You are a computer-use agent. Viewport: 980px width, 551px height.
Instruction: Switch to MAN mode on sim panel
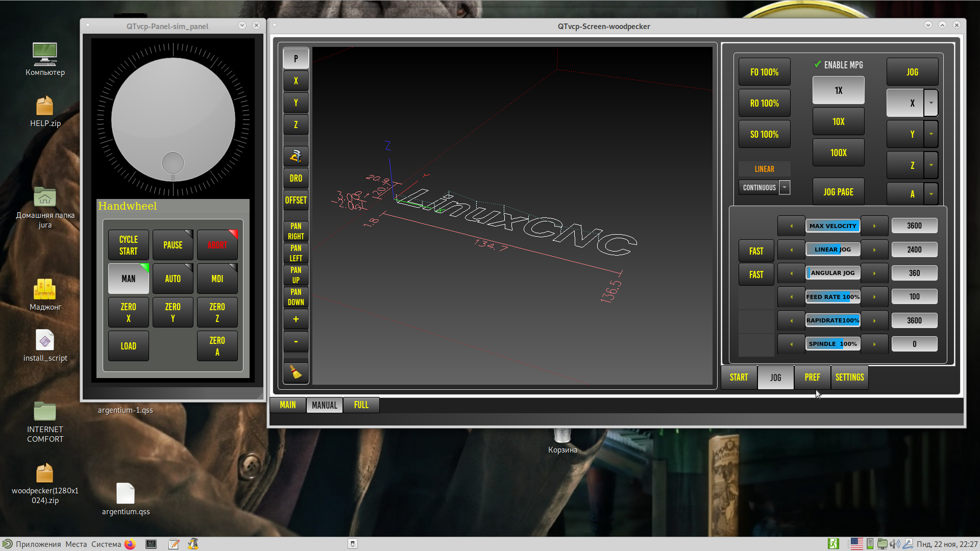point(128,279)
